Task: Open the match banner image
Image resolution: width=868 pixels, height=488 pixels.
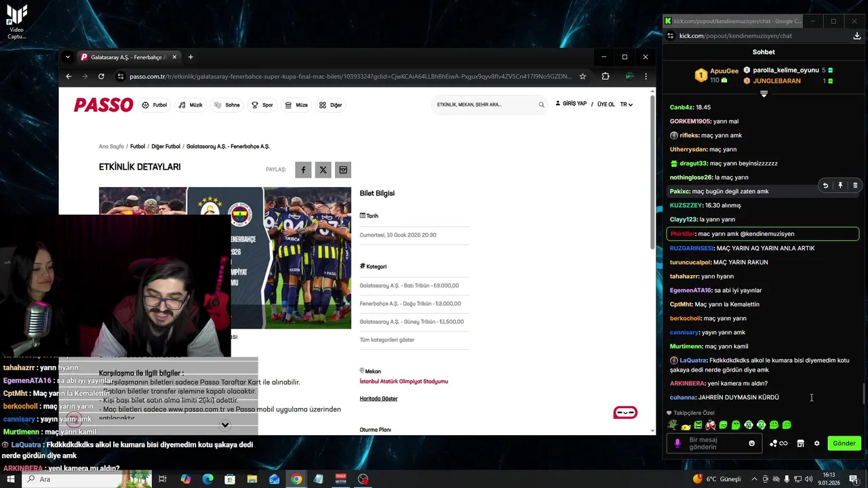Action: click(225, 258)
